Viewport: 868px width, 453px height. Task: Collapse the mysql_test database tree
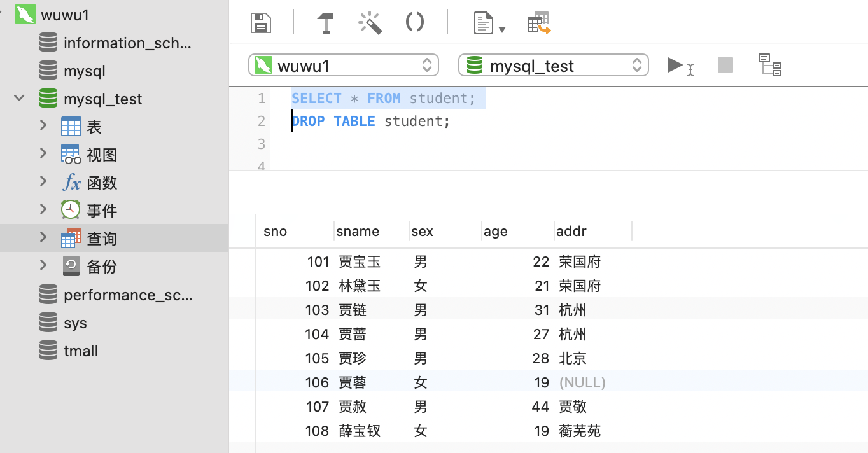pos(20,98)
